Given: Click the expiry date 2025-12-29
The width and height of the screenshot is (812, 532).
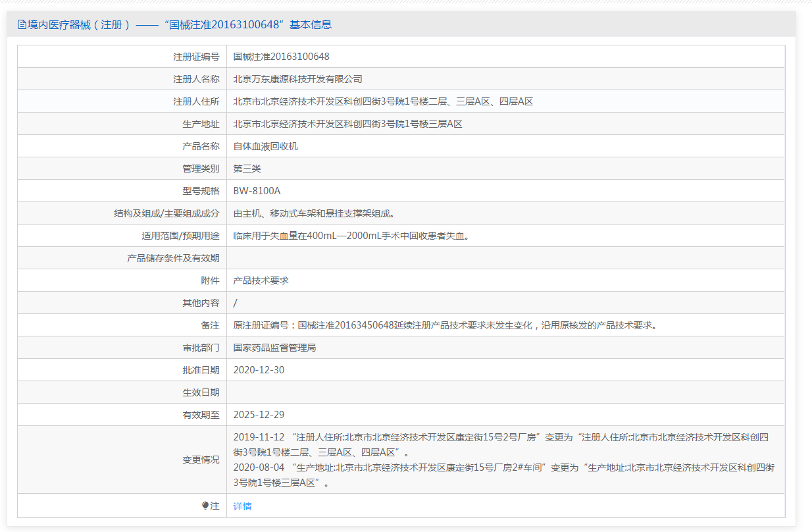Looking at the screenshot, I should point(259,415).
